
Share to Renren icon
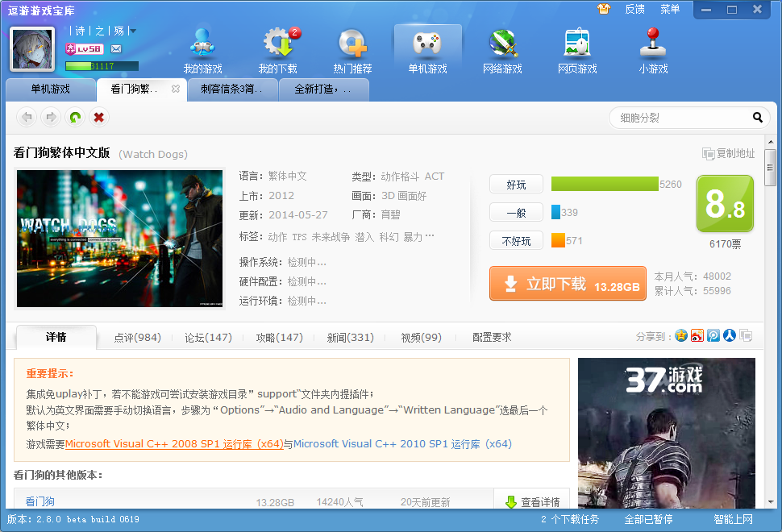tap(729, 335)
